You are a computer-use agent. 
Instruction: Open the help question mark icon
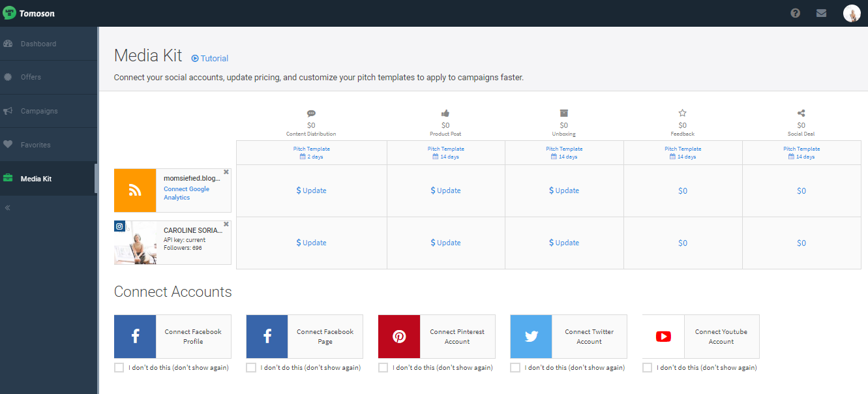click(795, 13)
